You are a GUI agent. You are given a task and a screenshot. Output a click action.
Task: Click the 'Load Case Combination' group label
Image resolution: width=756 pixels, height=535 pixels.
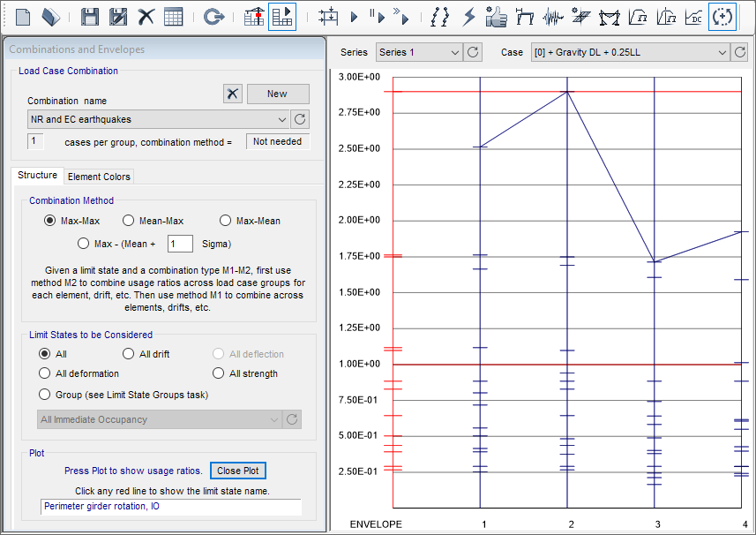(68, 71)
